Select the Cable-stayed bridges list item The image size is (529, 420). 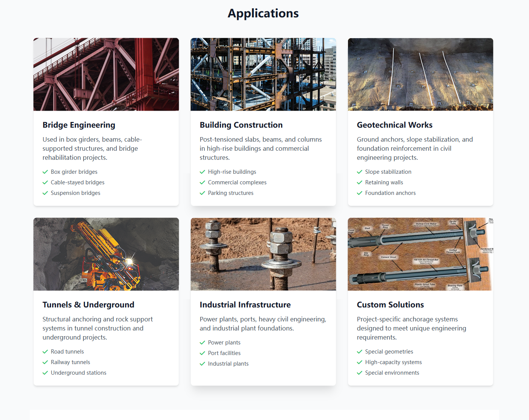[x=77, y=182]
